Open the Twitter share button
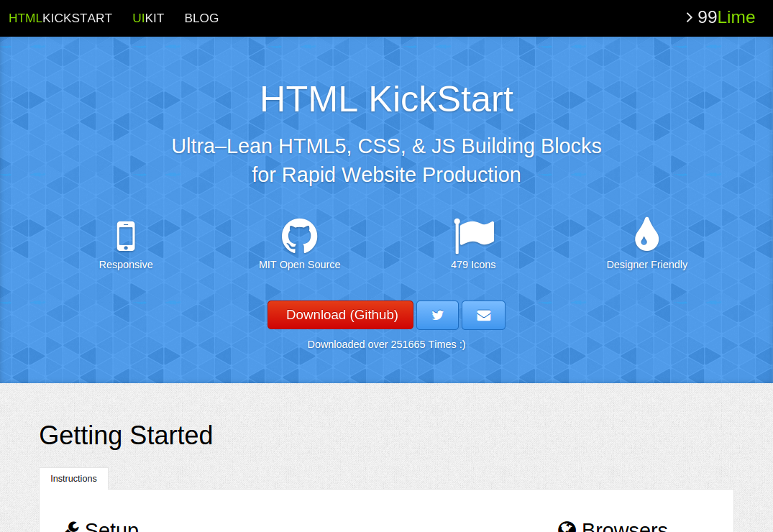The image size is (773, 532). 437,315
